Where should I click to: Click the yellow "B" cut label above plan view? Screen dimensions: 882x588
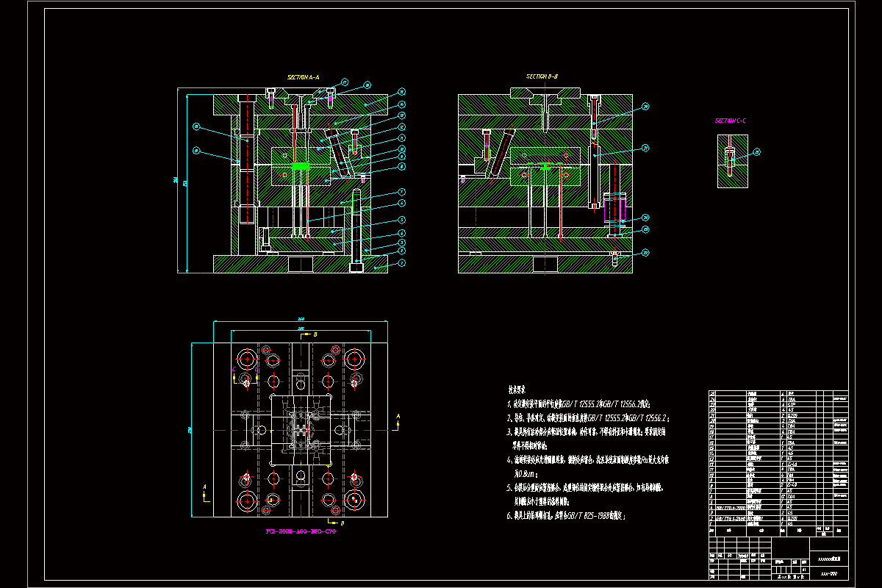click(315, 334)
